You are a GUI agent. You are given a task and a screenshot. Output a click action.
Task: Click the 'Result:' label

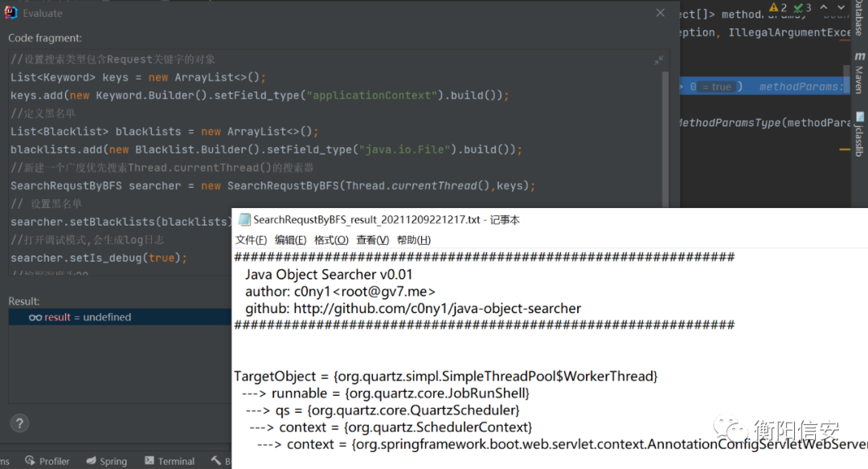24,301
